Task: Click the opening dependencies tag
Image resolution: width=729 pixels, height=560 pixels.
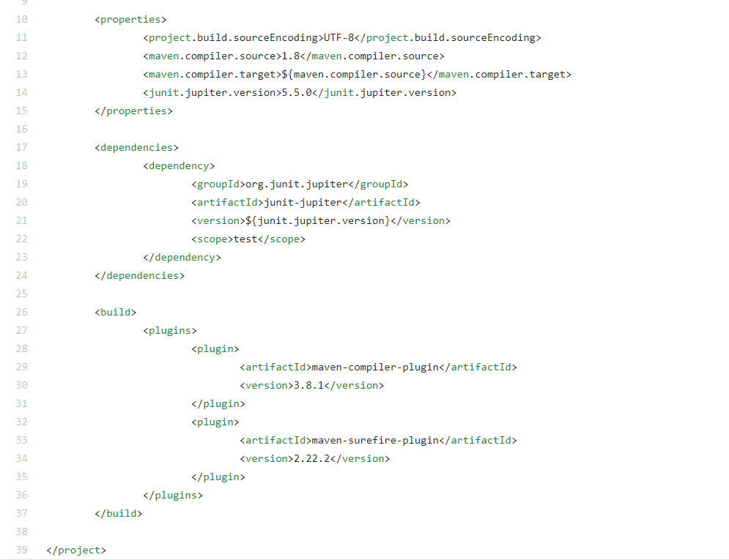Action: [137, 148]
